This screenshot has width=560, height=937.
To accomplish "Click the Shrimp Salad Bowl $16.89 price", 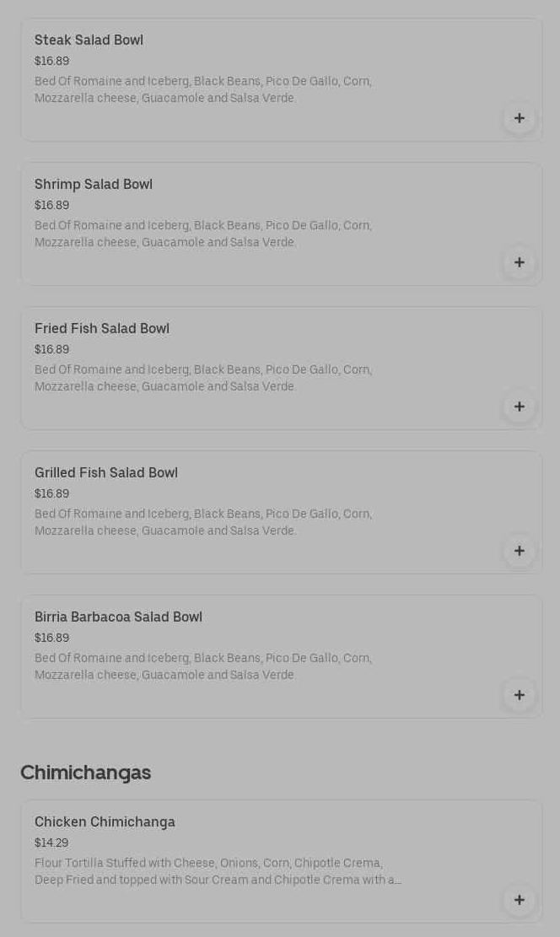I will coord(52,206).
